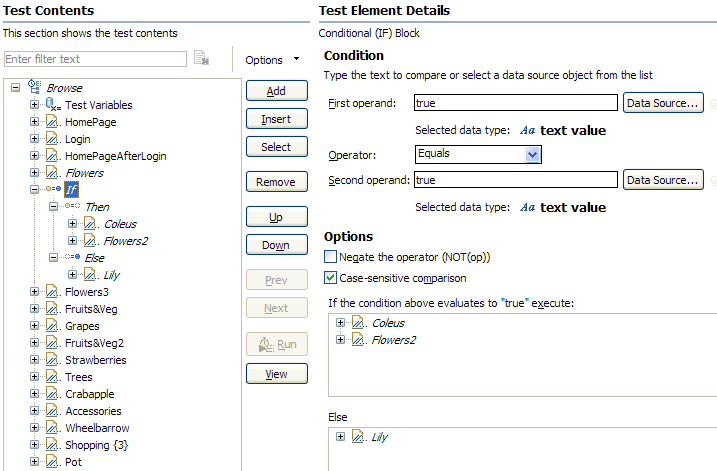This screenshot has width=717, height=471.
Task: Toggle Case-sensitive comparison checkbox
Action: pyautogui.click(x=332, y=277)
